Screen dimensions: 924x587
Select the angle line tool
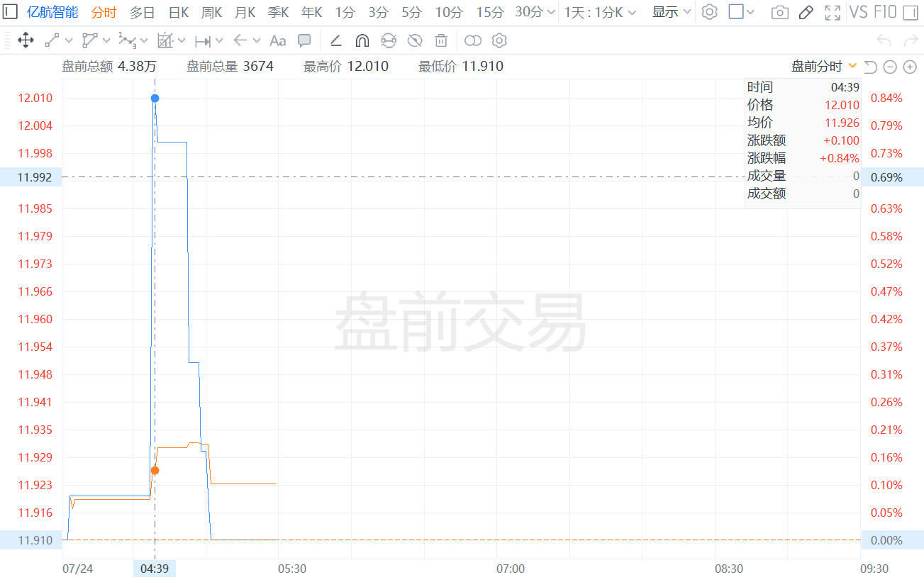pyautogui.click(x=336, y=40)
